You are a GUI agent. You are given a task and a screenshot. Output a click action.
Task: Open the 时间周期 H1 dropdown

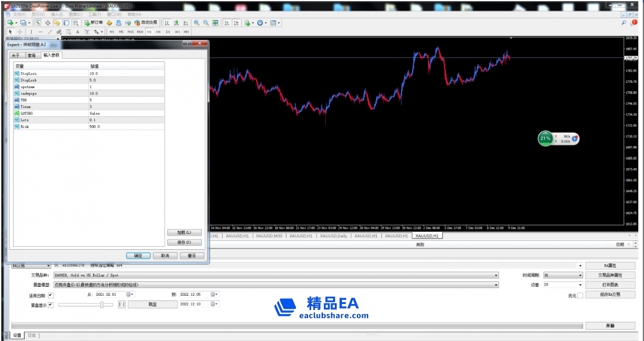(580, 275)
